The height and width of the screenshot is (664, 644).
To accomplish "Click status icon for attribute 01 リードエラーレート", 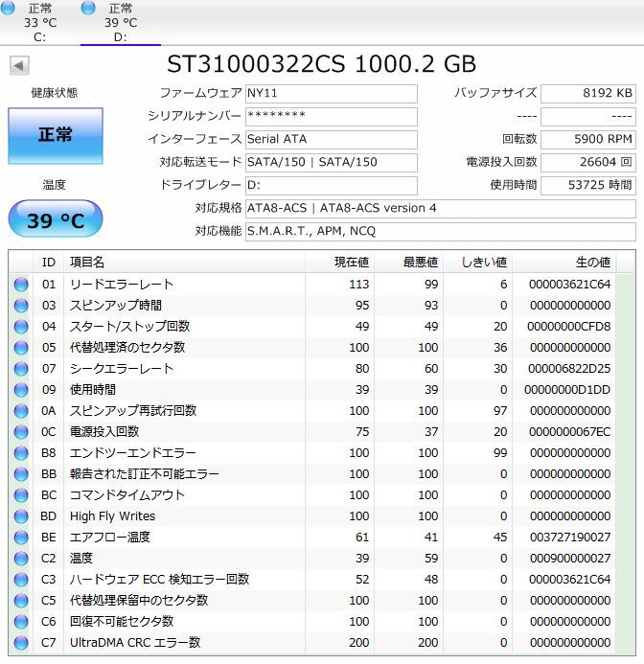I will point(21,285).
